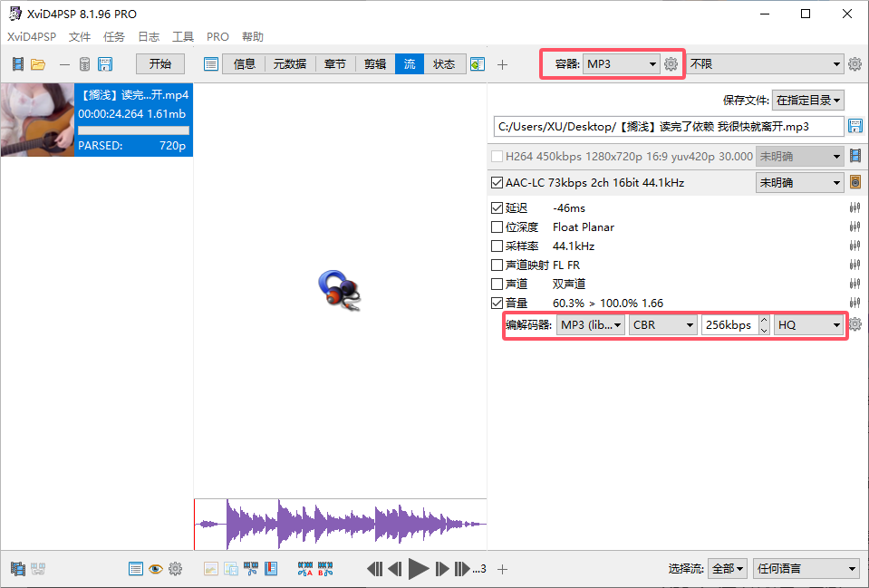The width and height of the screenshot is (869, 588).
Task: Open the settings gear in the bottom toolbar
Action: click(175, 568)
